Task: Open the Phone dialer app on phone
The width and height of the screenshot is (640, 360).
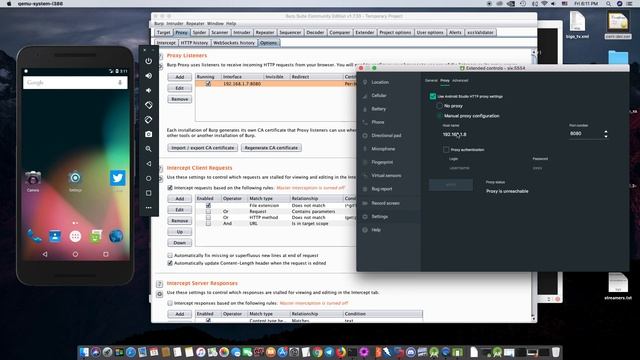Action: tap(34, 236)
